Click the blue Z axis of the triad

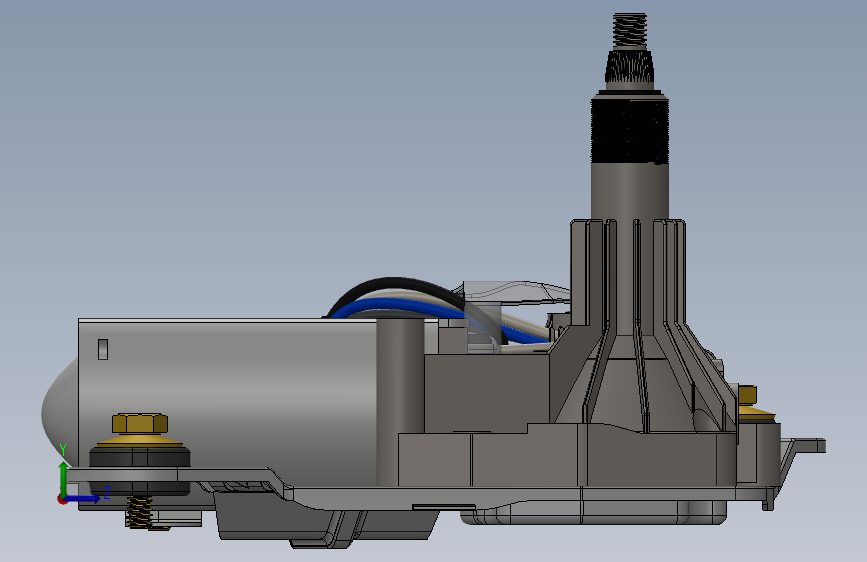[84, 498]
